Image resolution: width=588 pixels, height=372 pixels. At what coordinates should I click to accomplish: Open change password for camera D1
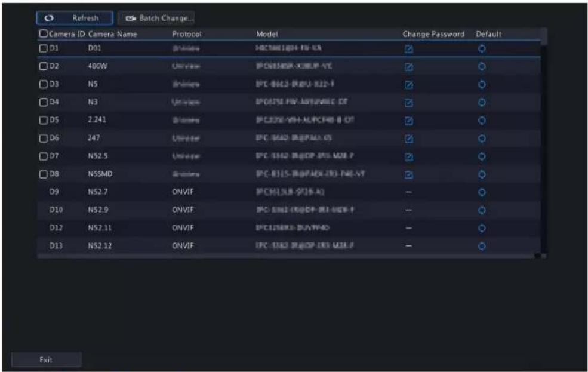(409, 49)
